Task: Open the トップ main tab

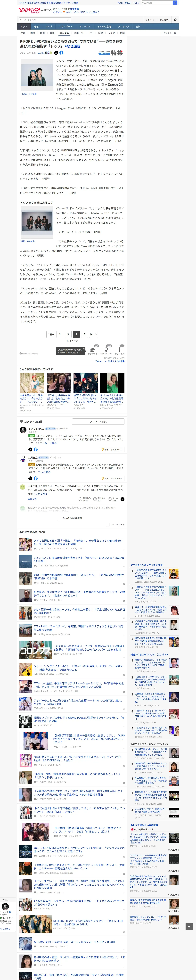Action: point(24,27)
